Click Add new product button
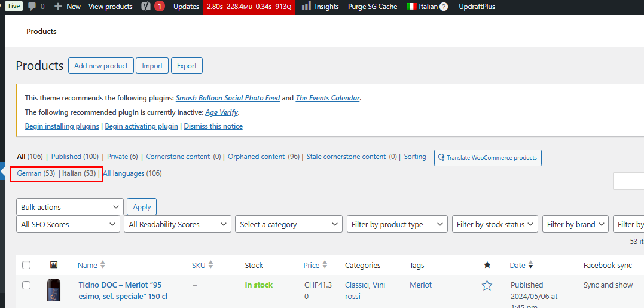The width and height of the screenshot is (644, 308). [x=101, y=66]
